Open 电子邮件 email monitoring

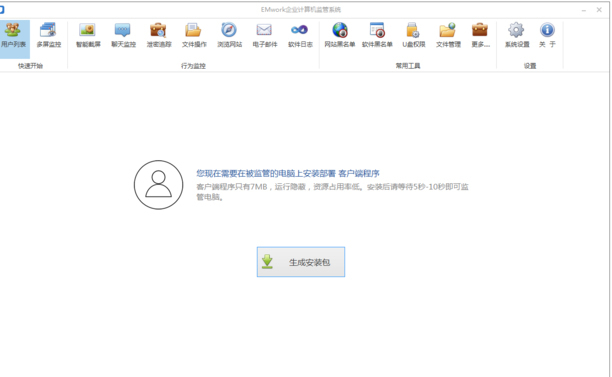coord(265,36)
